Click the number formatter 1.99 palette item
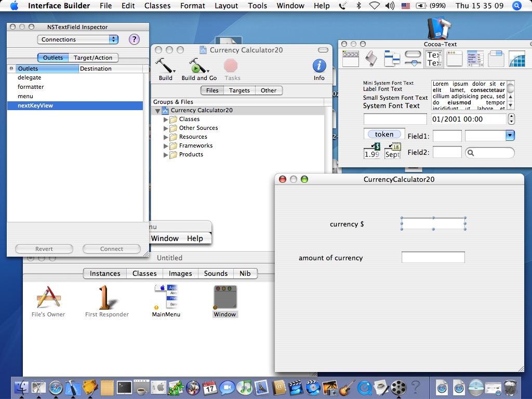Viewport: 532px width, 399px height. coord(372,151)
